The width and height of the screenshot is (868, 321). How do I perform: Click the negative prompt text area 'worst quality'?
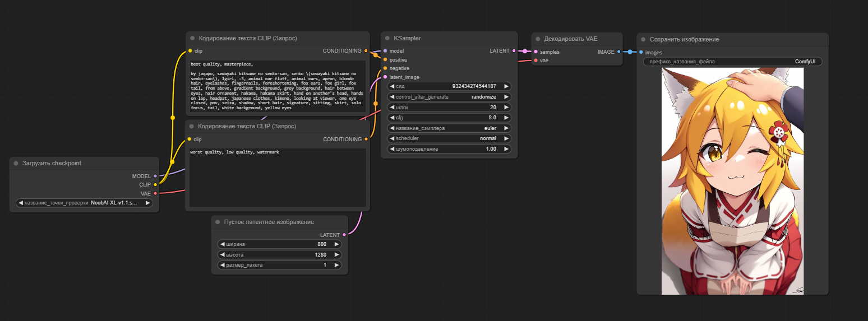pyautogui.click(x=278, y=178)
